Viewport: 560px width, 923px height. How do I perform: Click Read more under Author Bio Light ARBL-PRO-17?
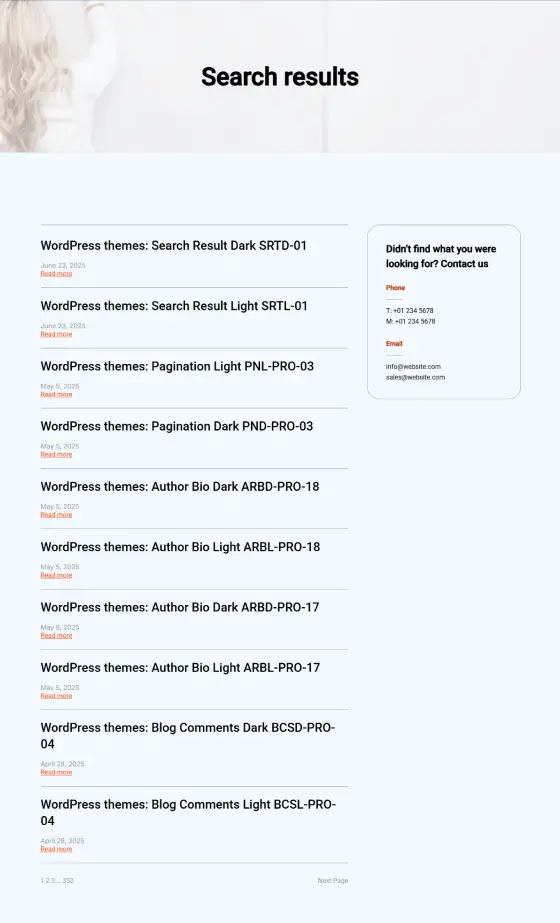click(57, 696)
